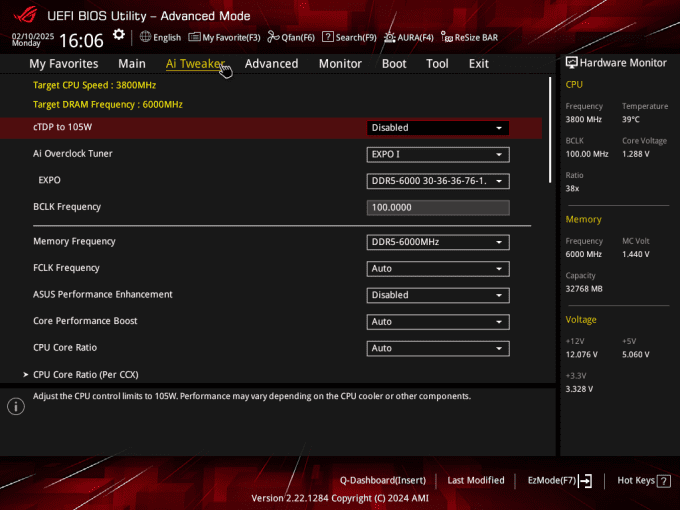Click Core Performance Boost label
This screenshot has height=510, width=680.
(85, 320)
